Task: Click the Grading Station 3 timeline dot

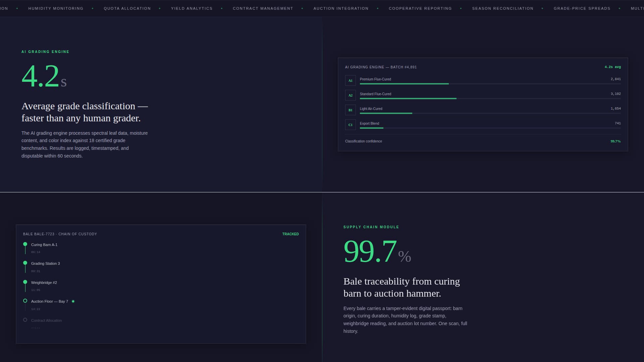Action: 25,263
